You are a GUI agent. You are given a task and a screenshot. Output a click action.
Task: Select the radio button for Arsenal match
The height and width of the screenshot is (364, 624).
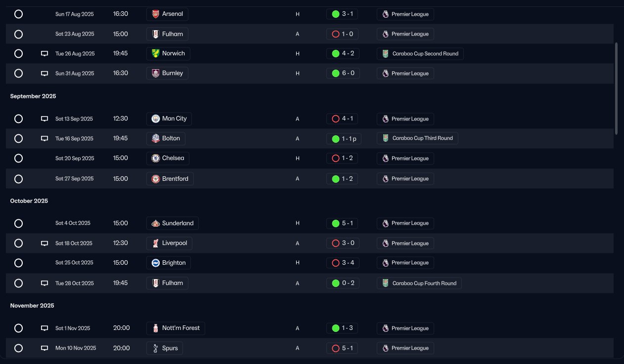[18, 14]
